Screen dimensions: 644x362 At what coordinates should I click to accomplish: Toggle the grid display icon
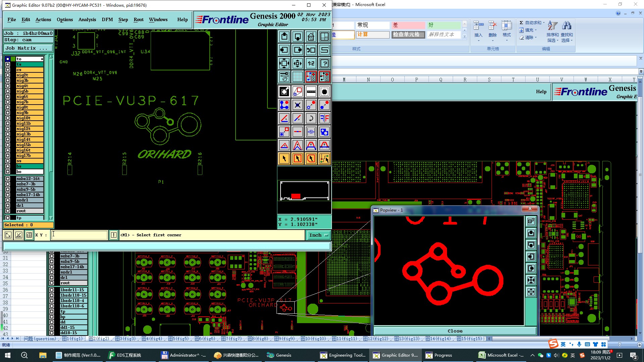(x=297, y=77)
